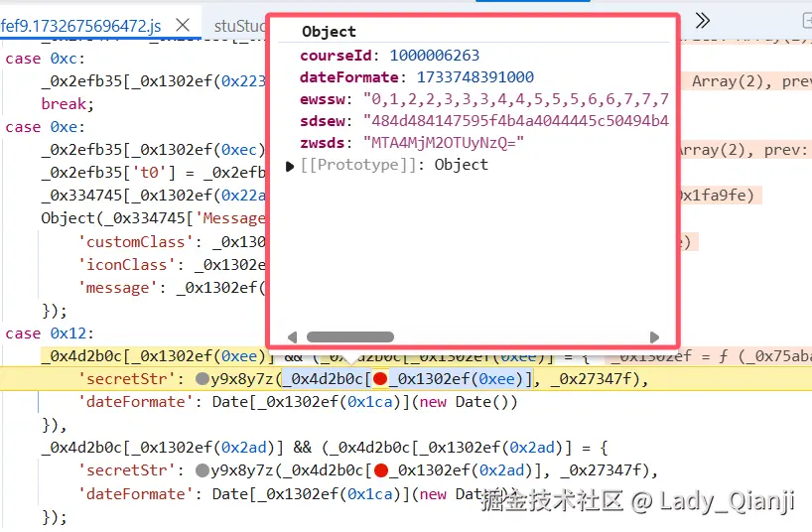Click the popup scrollbar right arrow
The width and height of the screenshot is (812, 532).
(x=654, y=337)
